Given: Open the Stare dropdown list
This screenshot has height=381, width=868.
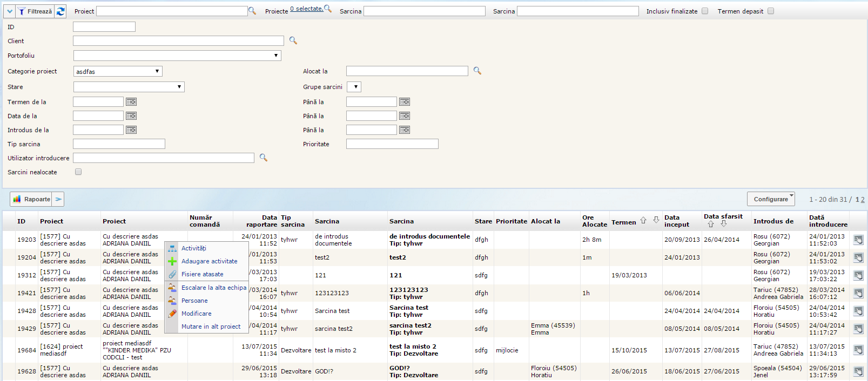Looking at the screenshot, I should (129, 87).
